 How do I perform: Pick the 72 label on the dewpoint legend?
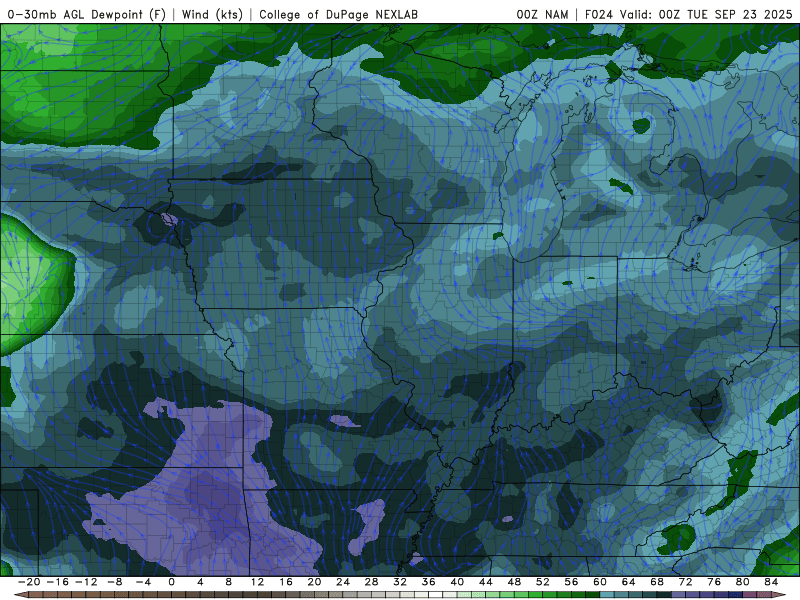(x=686, y=582)
